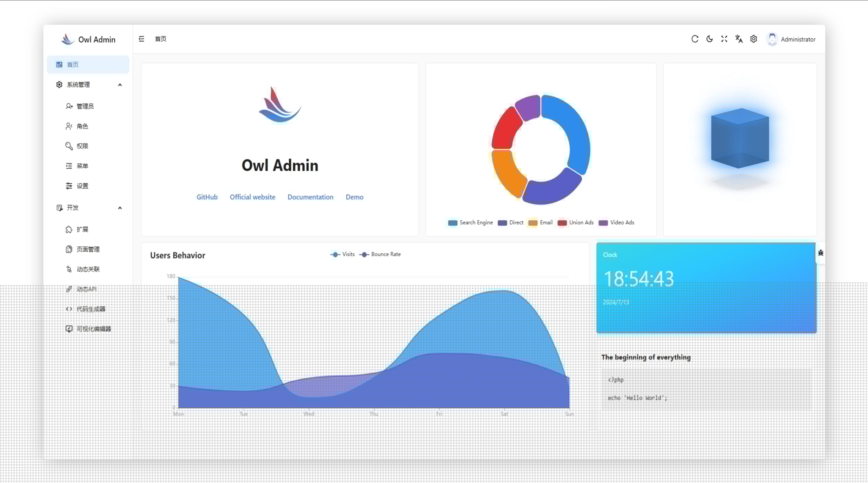Image resolution: width=868 pixels, height=483 pixels.
Task: Click the refresh icon in header
Action: pos(694,39)
